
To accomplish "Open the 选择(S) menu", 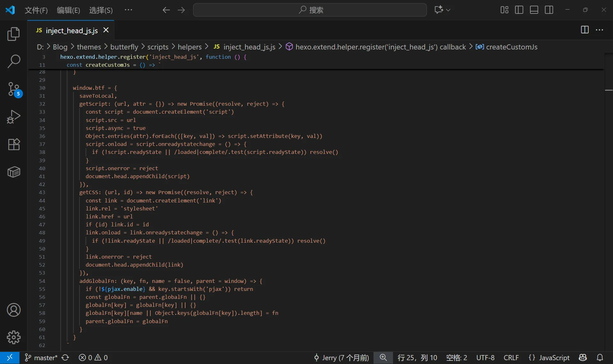I will point(101,10).
